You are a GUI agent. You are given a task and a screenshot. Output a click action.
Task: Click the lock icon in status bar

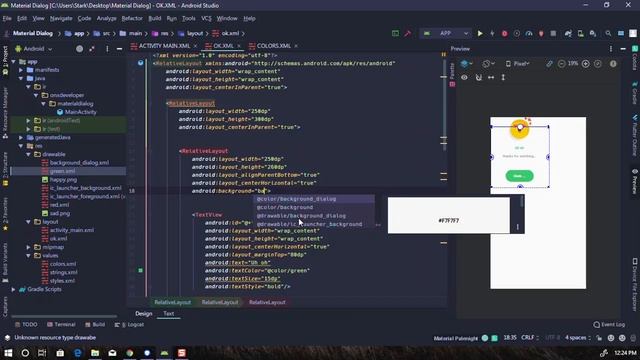tap(599, 338)
